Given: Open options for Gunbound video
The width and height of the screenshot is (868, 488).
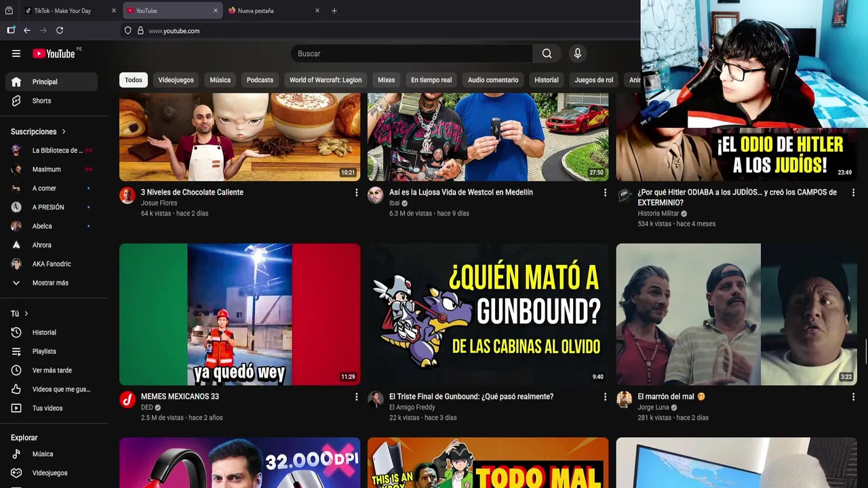Looking at the screenshot, I should pos(605,396).
